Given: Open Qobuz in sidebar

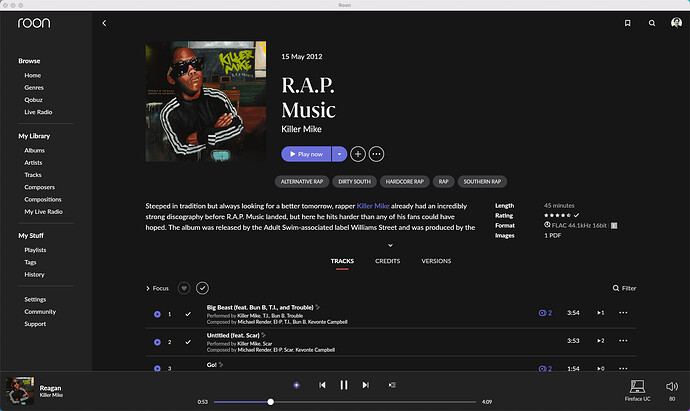Looking at the screenshot, I should (x=33, y=100).
